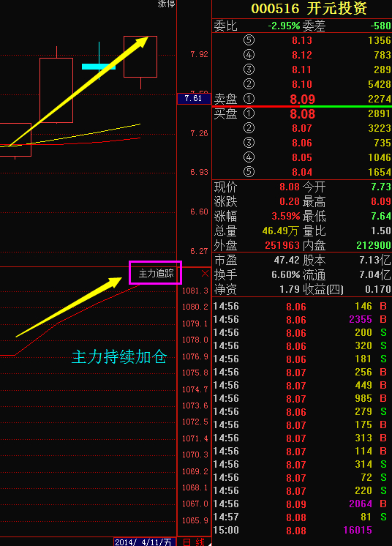Click the 15:00 closing trade row 16015
This screenshot has height=546, width=392.
tap(302, 531)
